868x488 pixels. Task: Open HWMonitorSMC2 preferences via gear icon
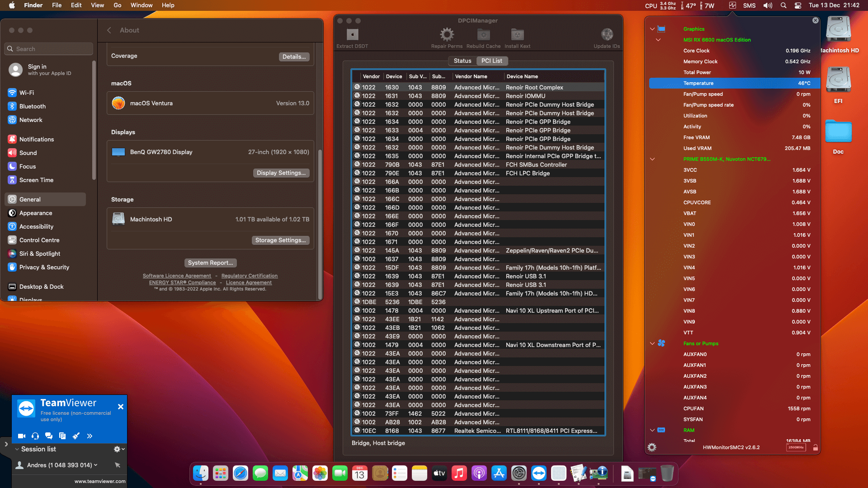pos(651,447)
